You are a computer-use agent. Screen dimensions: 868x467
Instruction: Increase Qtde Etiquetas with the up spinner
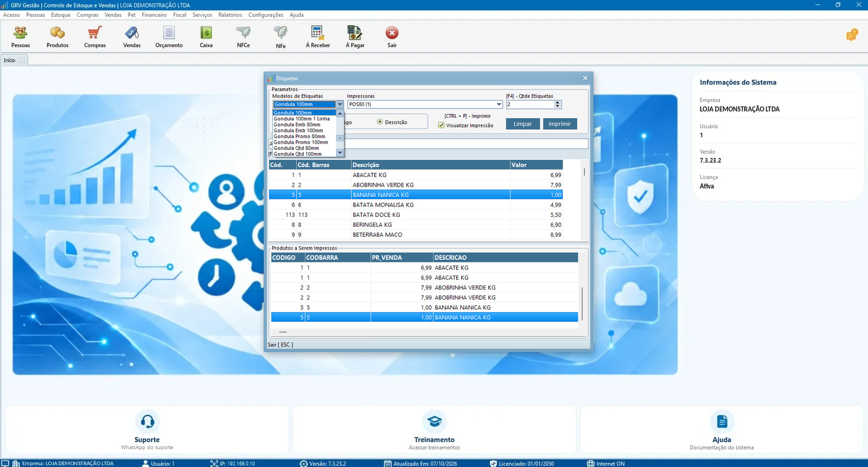coord(558,103)
